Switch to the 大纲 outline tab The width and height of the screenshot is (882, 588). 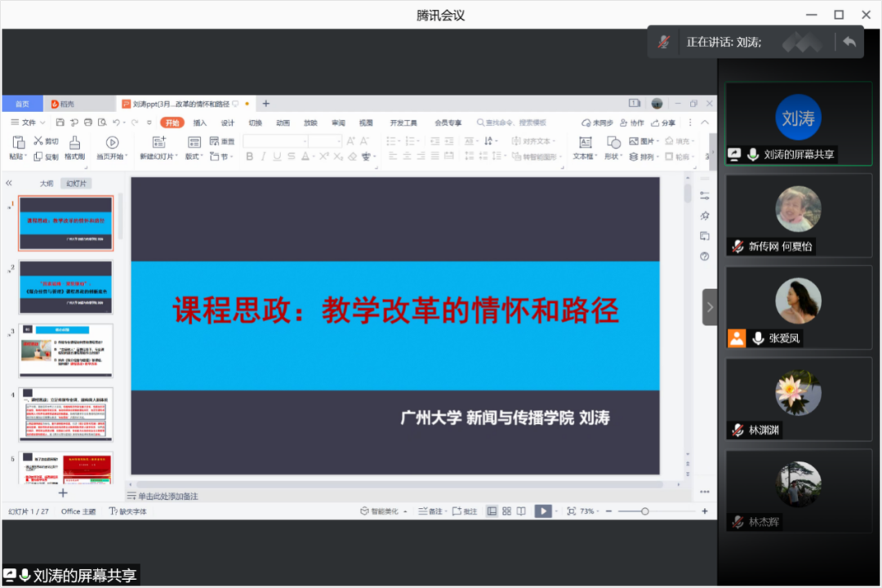tap(47, 184)
